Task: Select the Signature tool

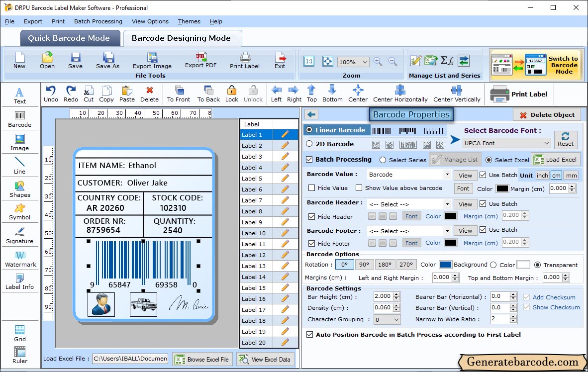Action: click(x=19, y=236)
